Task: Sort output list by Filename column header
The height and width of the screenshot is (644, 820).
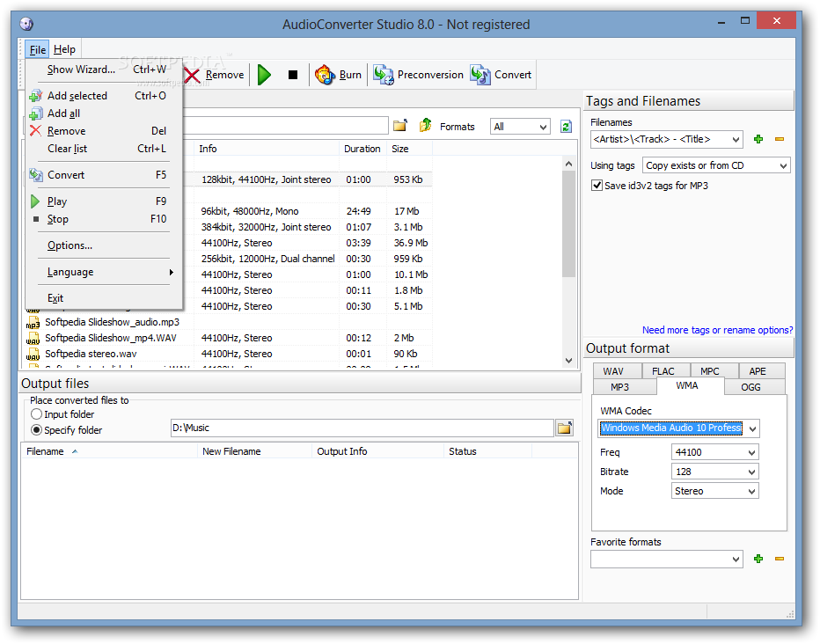Action: pos(109,451)
